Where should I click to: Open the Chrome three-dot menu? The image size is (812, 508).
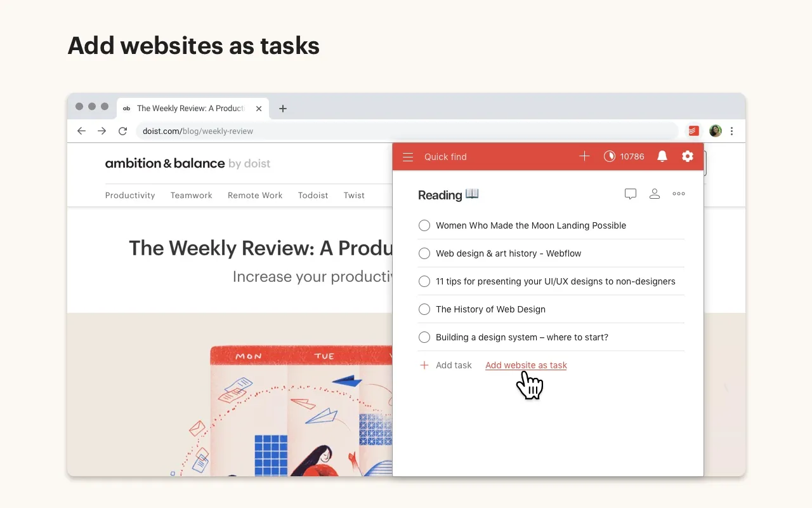tap(732, 131)
